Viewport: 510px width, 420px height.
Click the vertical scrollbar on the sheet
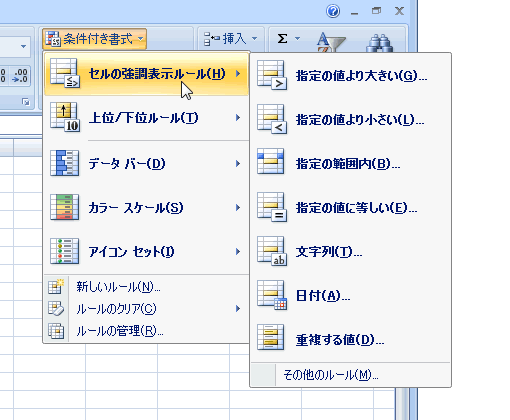tap(403, 404)
